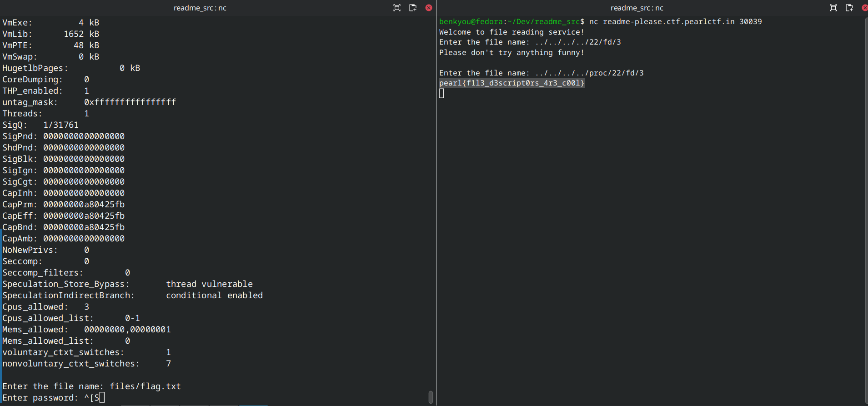Click the SigBlk line
Screen dimensions: 868x406
[x=63, y=159]
